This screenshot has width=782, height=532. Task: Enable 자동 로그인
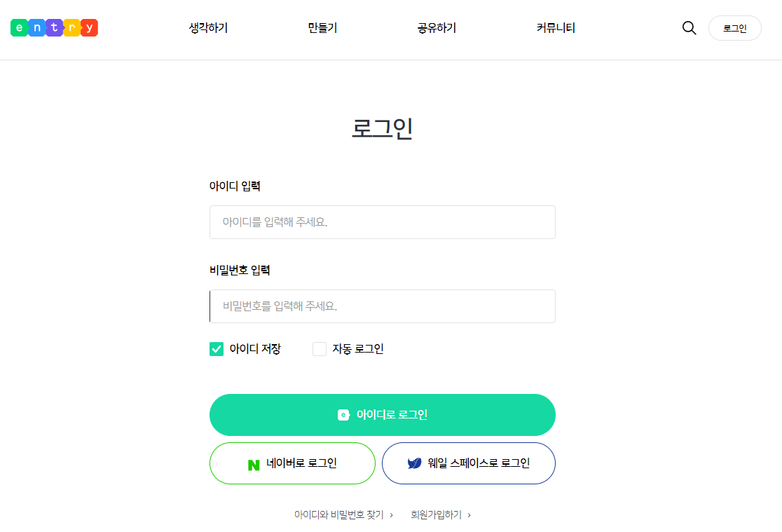[x=320, y=348]
